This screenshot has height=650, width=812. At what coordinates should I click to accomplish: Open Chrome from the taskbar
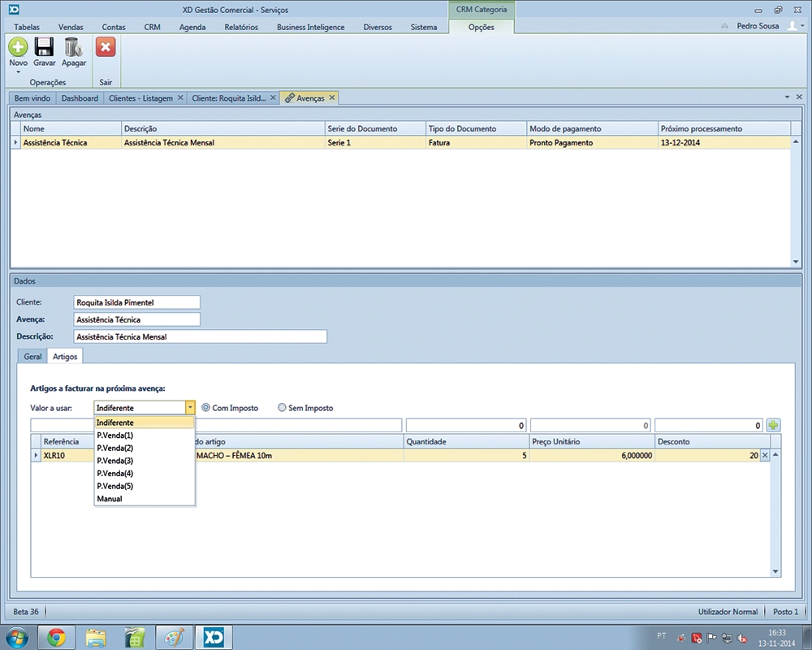click(56, 636)
